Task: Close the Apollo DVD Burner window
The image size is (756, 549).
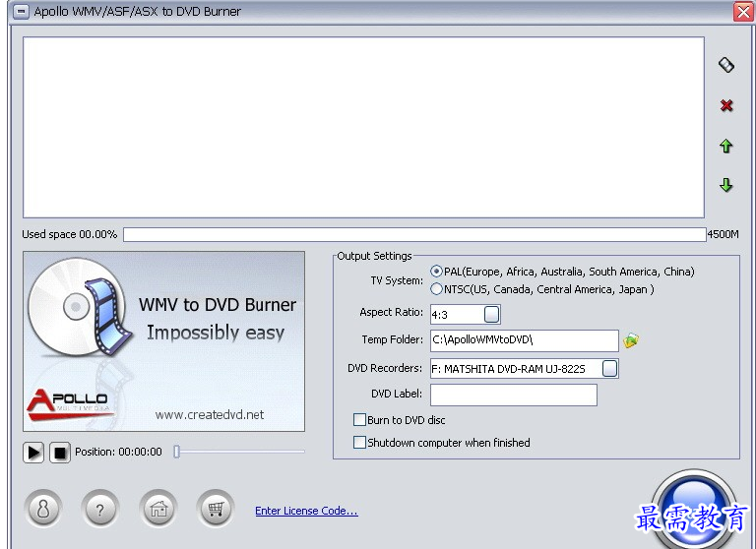Action: point(744,12)
